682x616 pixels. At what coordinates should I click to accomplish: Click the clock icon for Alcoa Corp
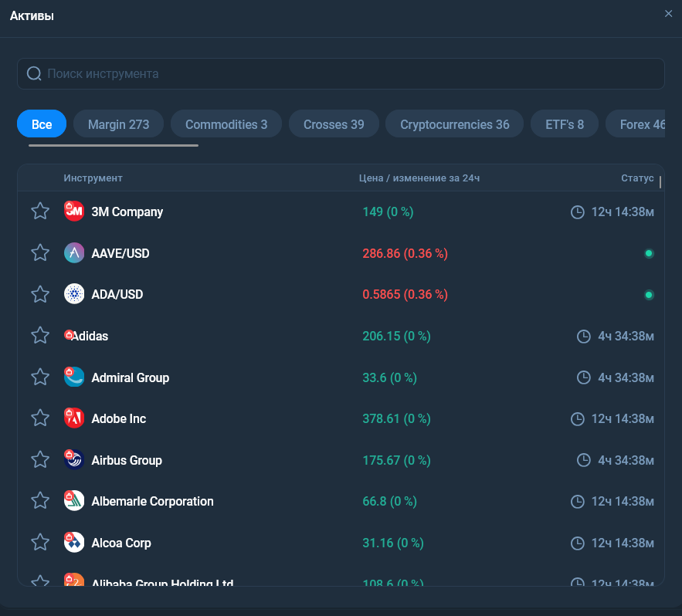578,543
